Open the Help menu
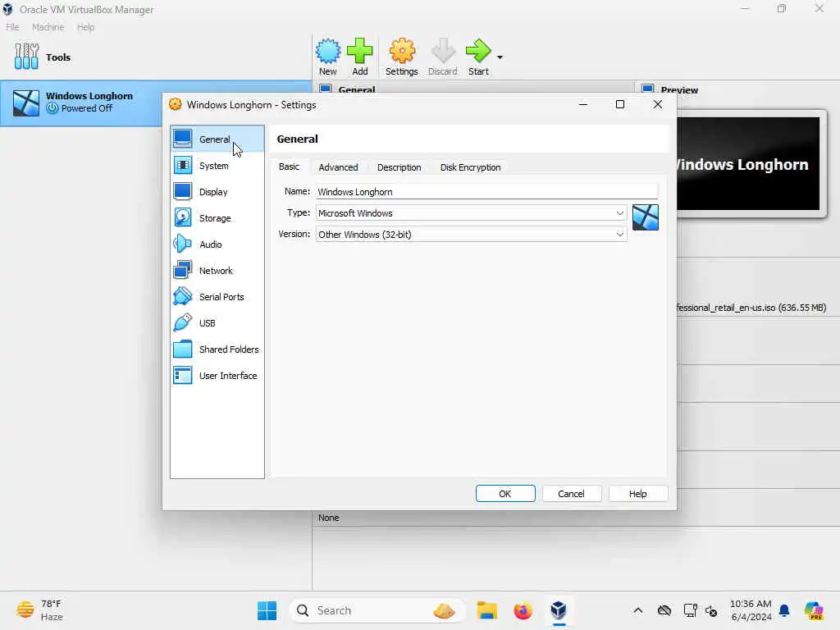Viewport: 840px width, 630px height. [x=85, y=27]
